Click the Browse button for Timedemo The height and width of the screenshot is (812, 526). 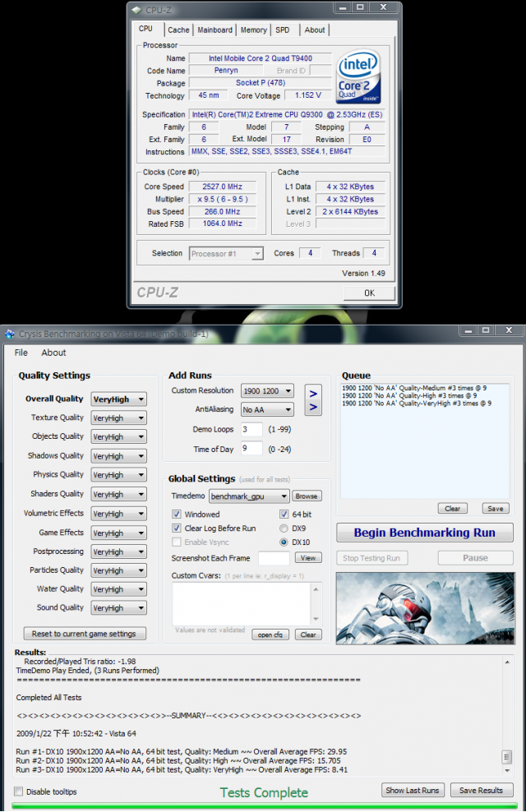pos(307,496)
